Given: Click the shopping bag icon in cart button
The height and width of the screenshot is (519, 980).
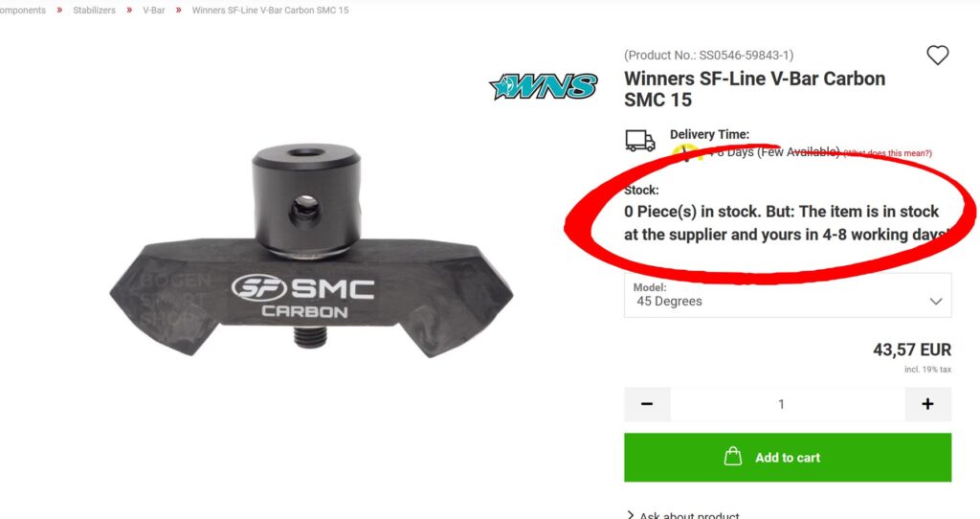Looking at the screenshot, I should coord(732,457).
